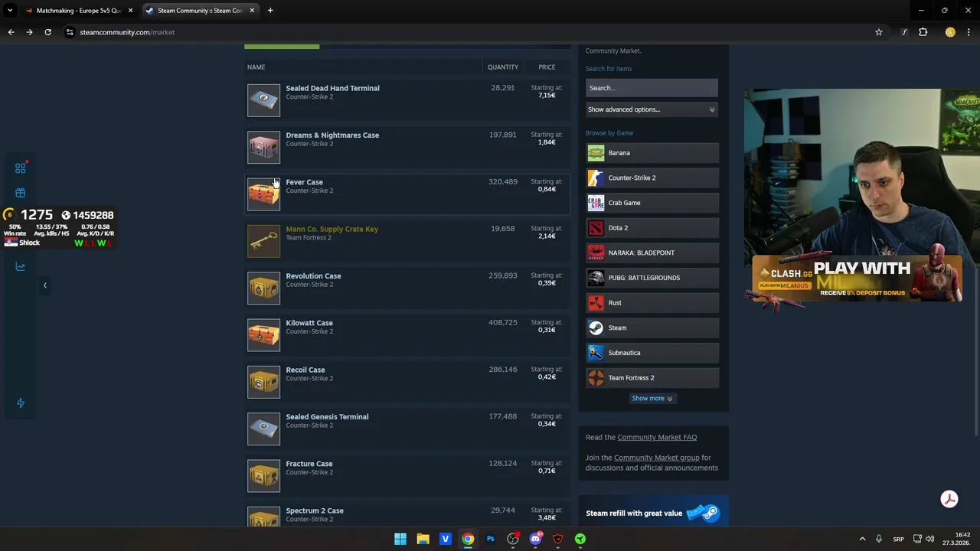
Task: Open the Chrome extensions puzzle icon
Action: 923,32
